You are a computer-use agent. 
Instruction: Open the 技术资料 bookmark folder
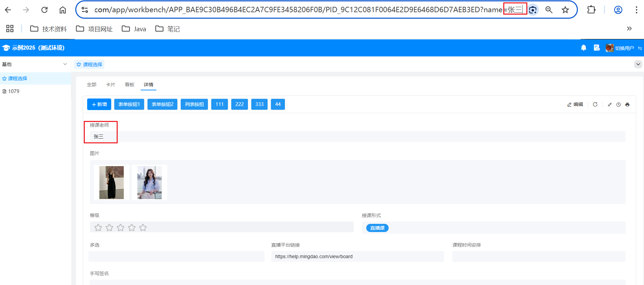(48, 29)
